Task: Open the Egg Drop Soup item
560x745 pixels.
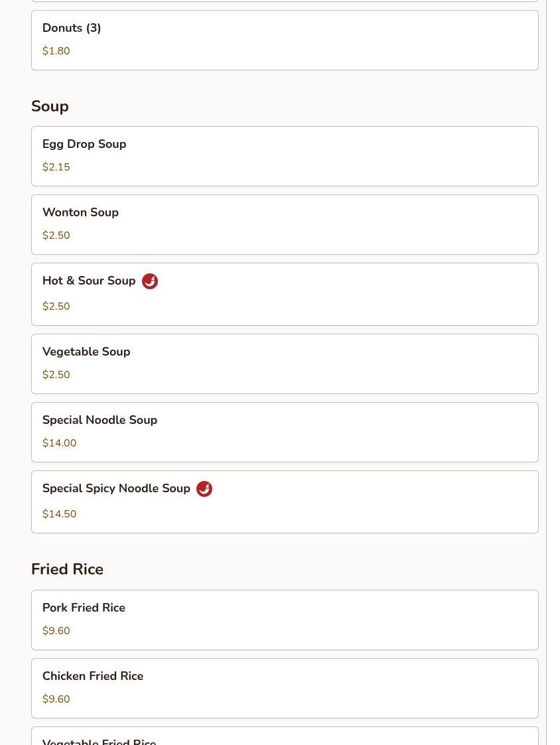Action: point(284,156)
